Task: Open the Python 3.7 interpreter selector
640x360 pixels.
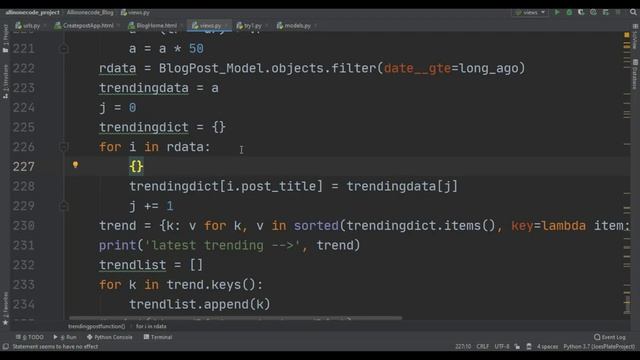Action: tap(599, 347)
